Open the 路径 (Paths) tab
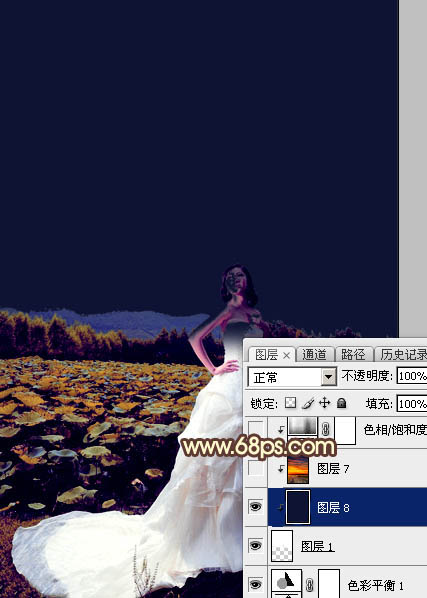Screen dimensions: 427x598 [353, 355]
